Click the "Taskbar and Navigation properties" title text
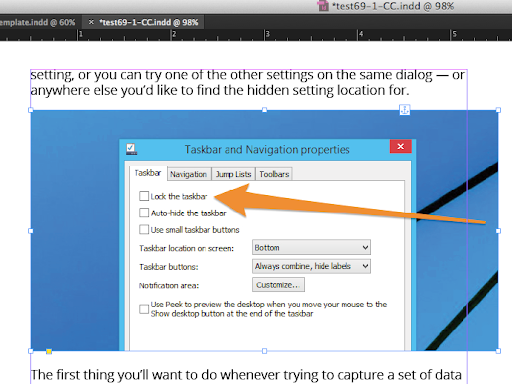This screenshot has width=512, height=384. click(267, 150)
